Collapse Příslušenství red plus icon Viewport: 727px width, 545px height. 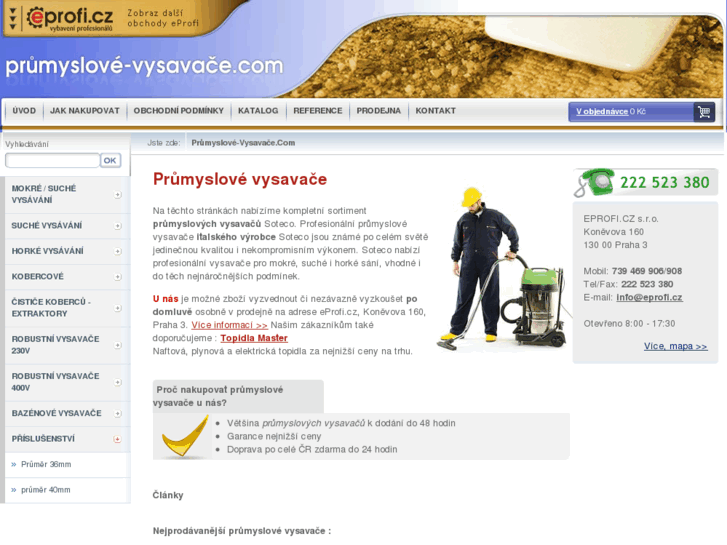point(117,439)
